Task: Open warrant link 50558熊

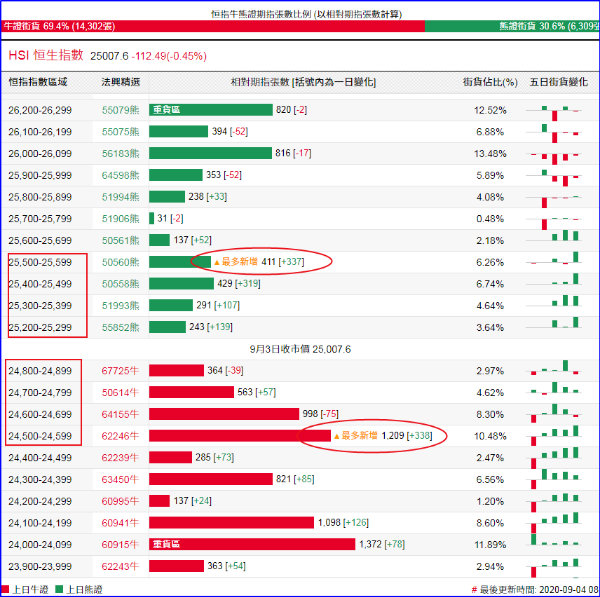Action: coord(120,284)
